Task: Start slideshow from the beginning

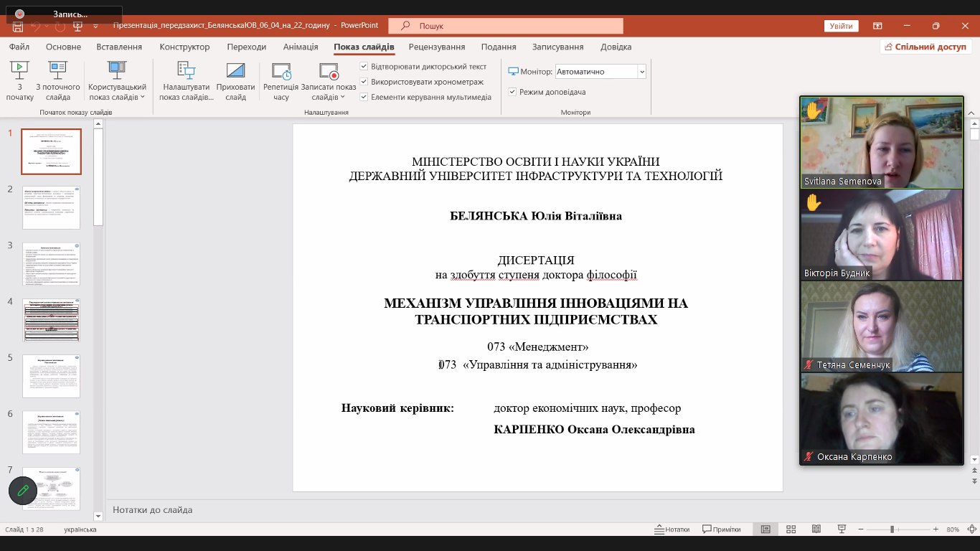Action: point(19,80)
